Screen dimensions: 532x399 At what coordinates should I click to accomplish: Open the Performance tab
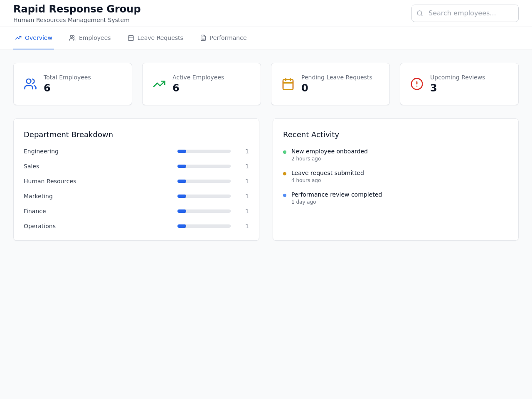[223, 38]
